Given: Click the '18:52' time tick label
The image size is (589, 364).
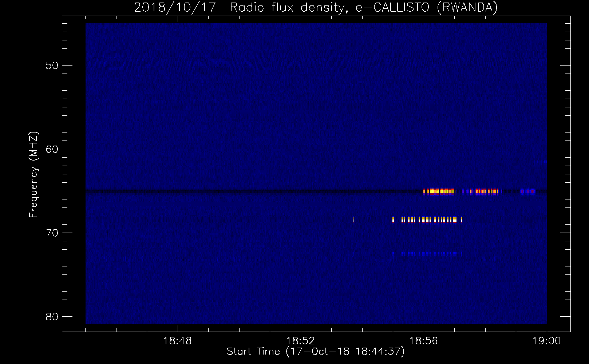Looking at the screenshot, I should tap(300, 341).
